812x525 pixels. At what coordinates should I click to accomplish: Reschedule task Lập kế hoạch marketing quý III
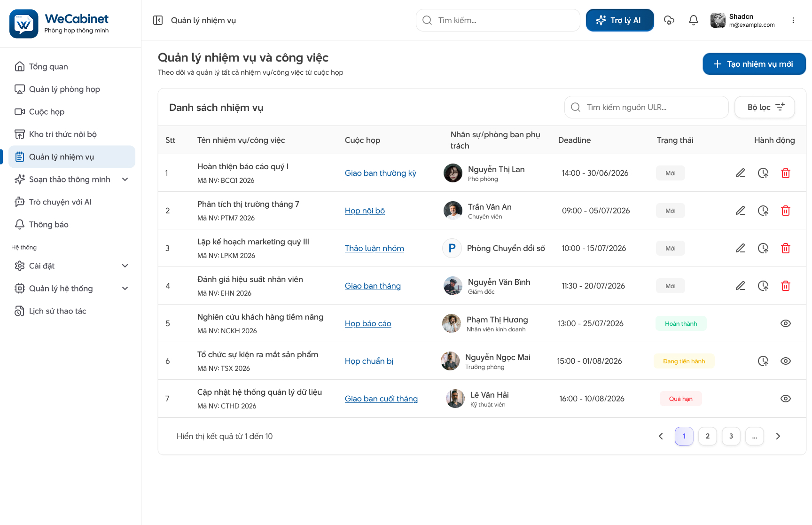click(763, 248)
